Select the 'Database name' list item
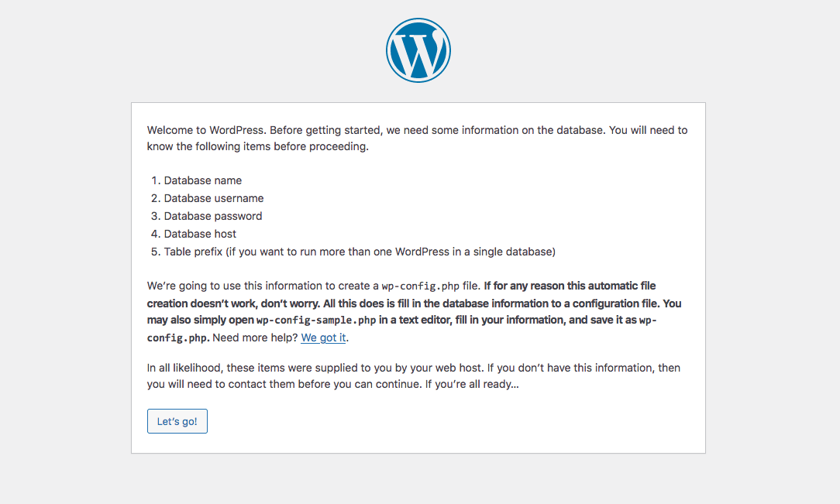Image resolution: width=840 pixels, height=504 pixels. pyautogui.click(x=202, y=180)
